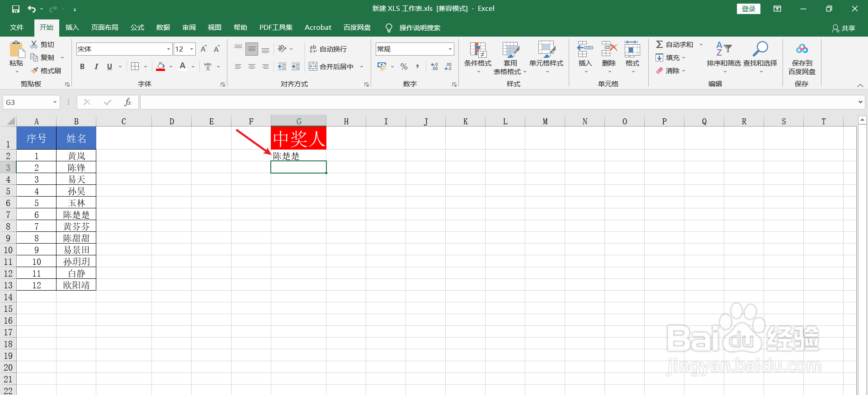Open the 文件 File menu
Image resolution: width=868 pixels, height=395 pixels.
click(x=17, y=28)
